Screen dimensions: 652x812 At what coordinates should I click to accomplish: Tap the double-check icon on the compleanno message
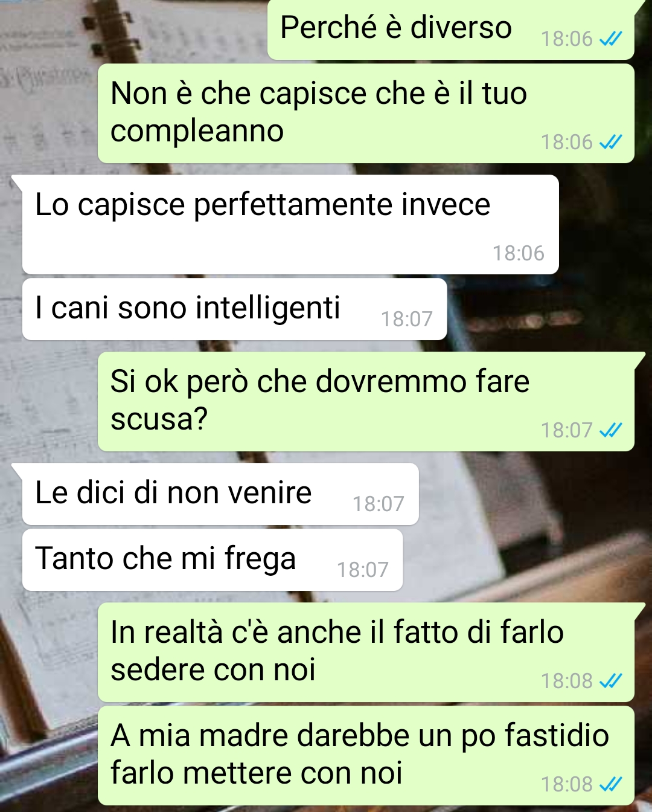(610, 143)
